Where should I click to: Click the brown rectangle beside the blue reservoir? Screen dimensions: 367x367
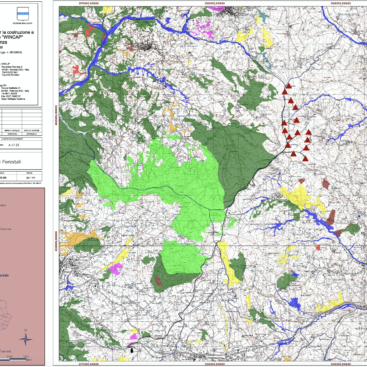point(331,217)
